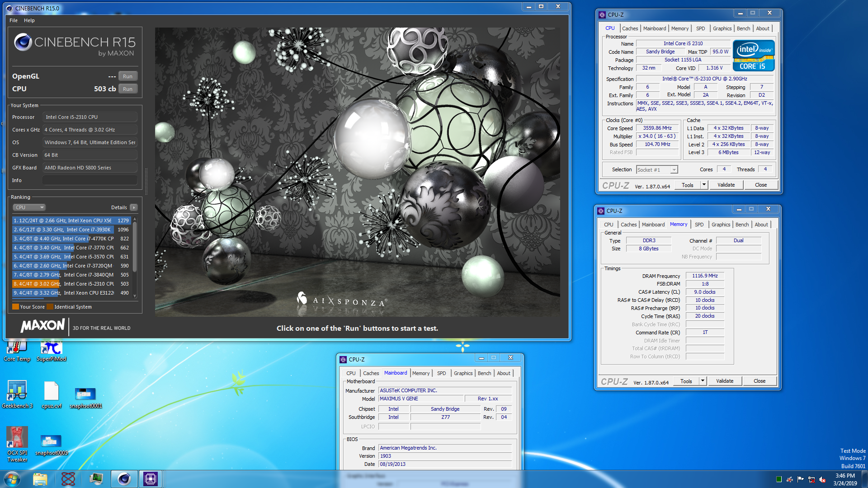
Task: Switch to Bench tab in Memory CPU-Z window
Action: point(742,225)
